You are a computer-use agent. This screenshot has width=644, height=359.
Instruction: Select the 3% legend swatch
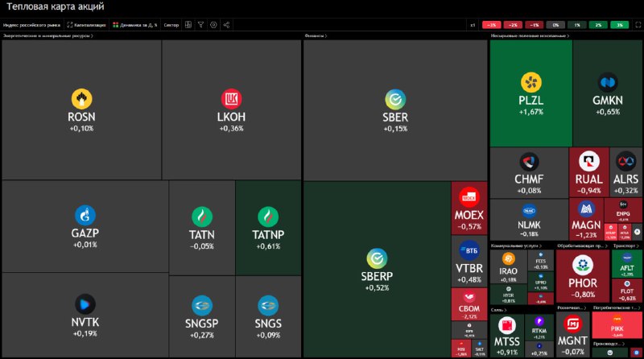(x=619, y=25)
